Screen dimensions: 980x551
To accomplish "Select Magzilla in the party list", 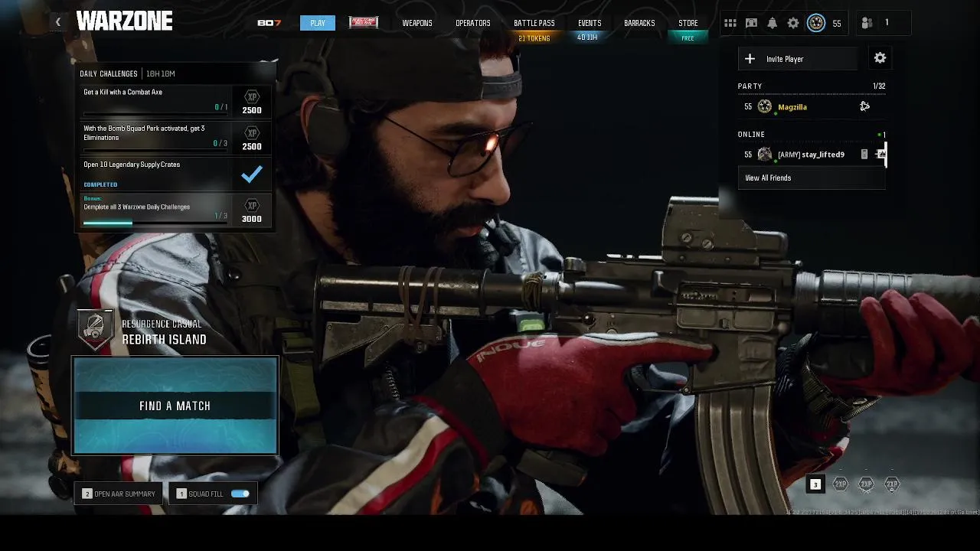I will [x=812, y=106].
